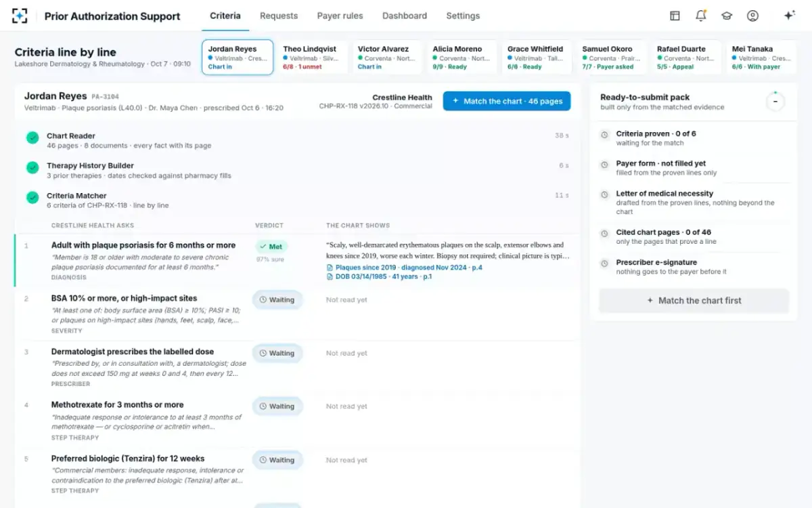Click 'Dermatologist prescribes the labelled dose' criterion title

coord(133,352)
